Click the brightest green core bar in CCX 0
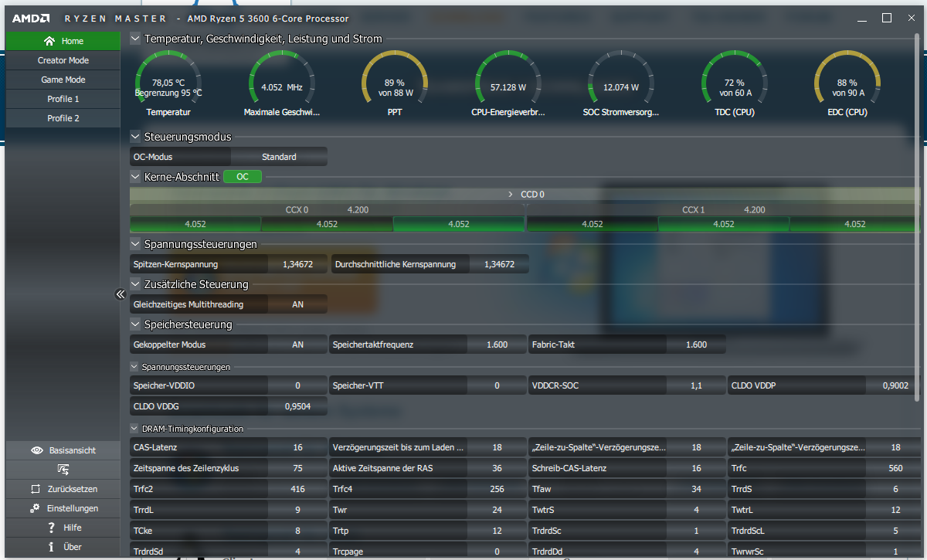Screen dimensions: 927x560 point(459,224)
